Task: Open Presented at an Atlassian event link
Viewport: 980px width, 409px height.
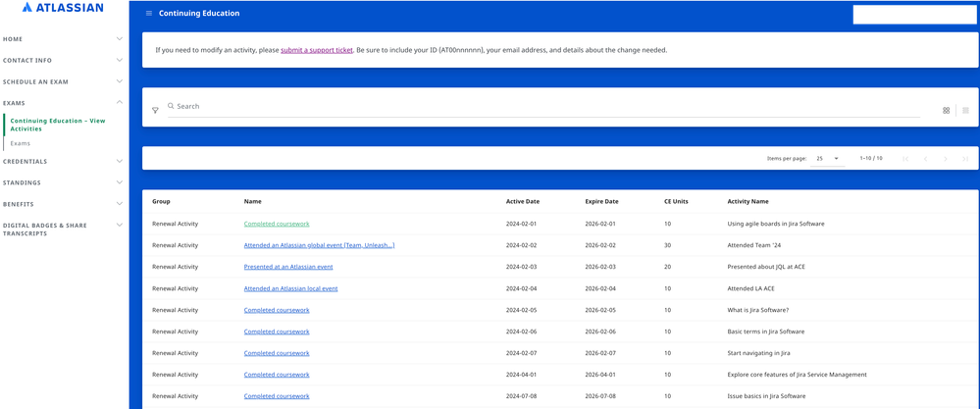Action: coord(288,267)
